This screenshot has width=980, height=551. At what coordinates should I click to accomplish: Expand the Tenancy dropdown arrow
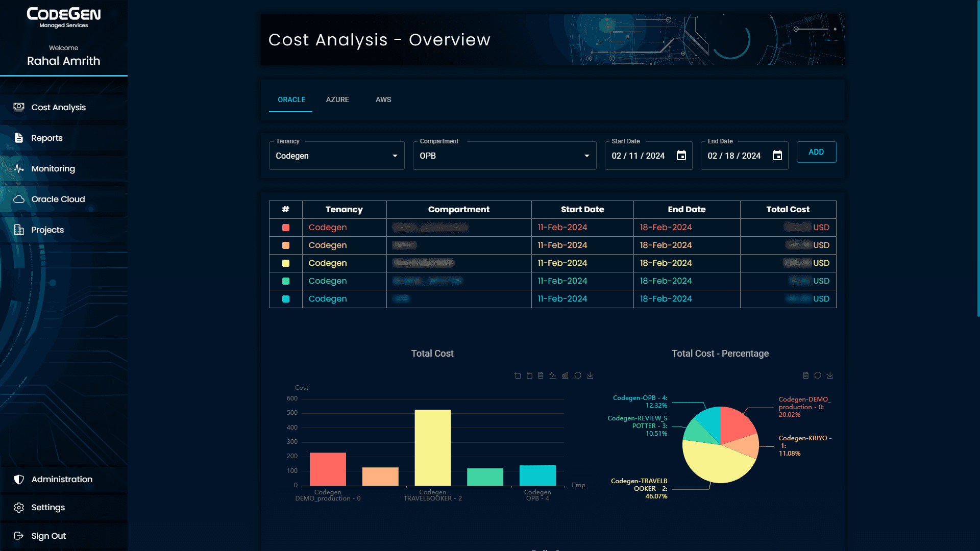coord(395,156)
